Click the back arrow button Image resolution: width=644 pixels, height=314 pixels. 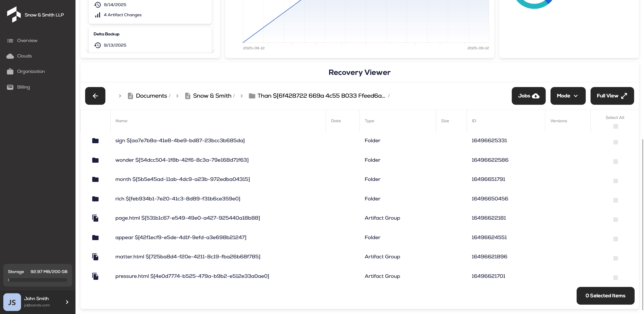click(95, 96)
